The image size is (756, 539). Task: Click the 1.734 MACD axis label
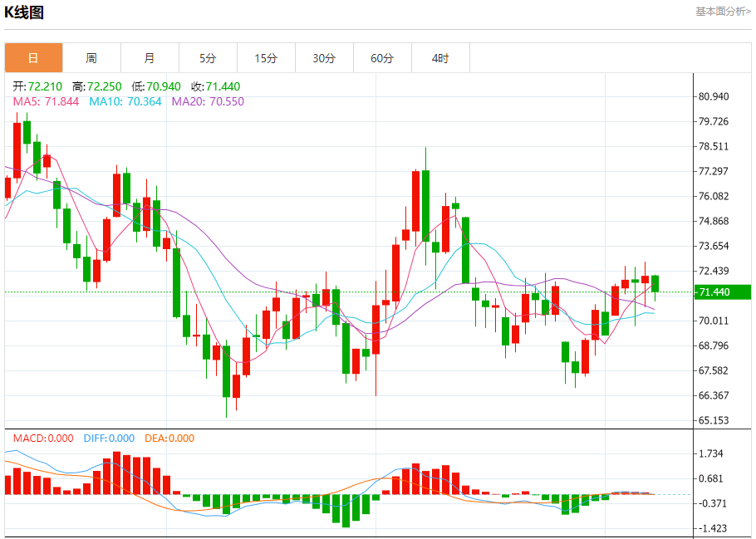tap(710, 453)
